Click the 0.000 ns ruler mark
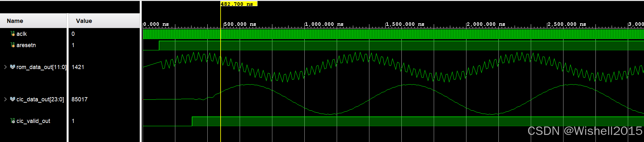The height and width of the screenshot is (142, 644). [156, 24]
